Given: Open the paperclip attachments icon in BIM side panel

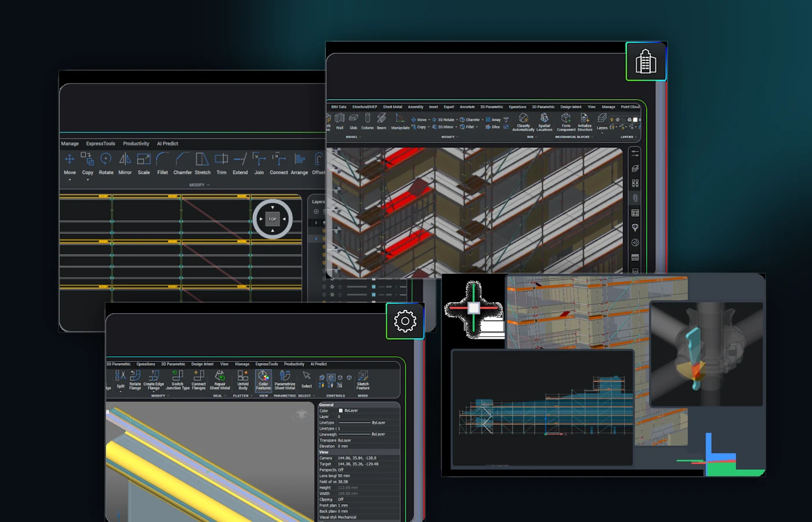Looking at the screenshot, I should (x=635, y=198).
